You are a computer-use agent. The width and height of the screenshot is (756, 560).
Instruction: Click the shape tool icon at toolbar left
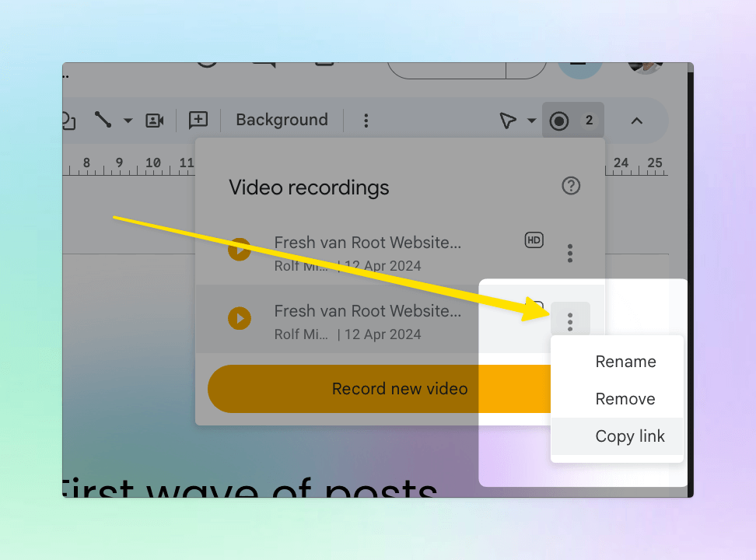click(68, 121)
